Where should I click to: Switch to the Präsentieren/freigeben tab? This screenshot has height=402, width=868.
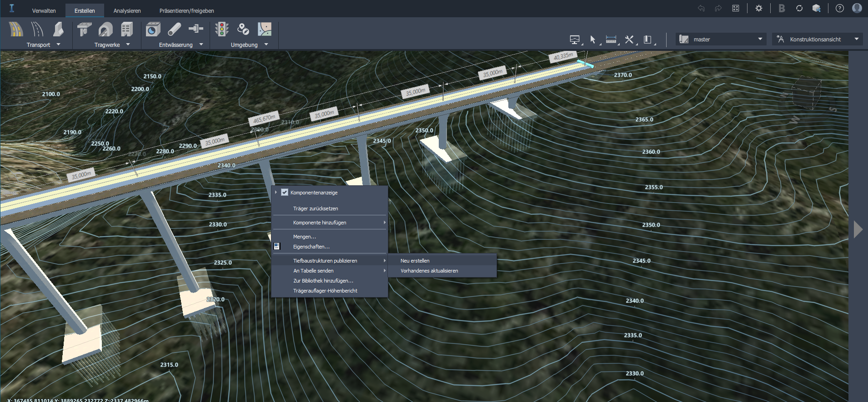187,10
